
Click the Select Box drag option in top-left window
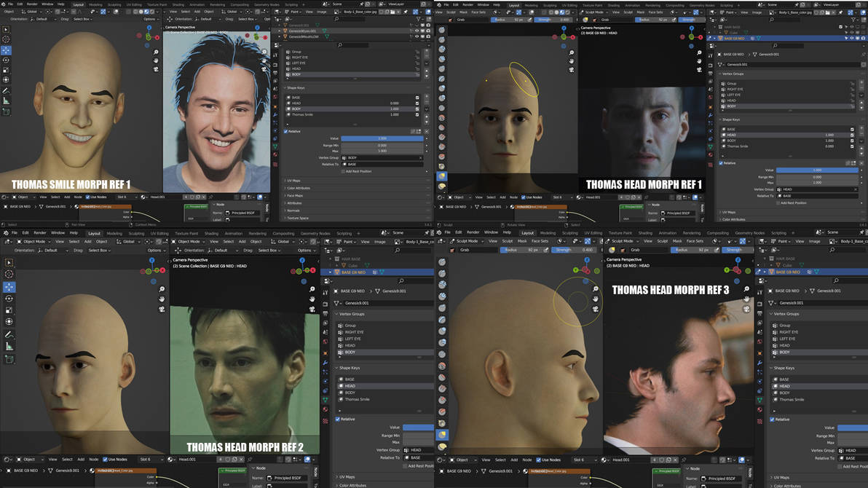(x=83, y=19)
